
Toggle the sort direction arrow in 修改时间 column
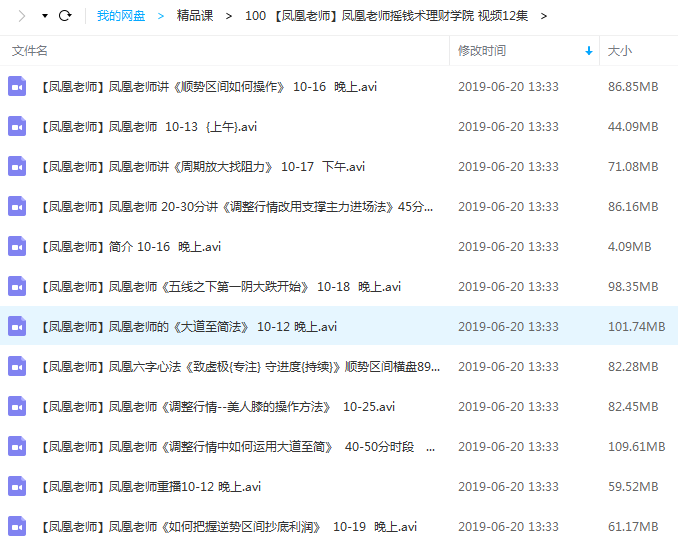pyautogui.click(x=589, y=50)
